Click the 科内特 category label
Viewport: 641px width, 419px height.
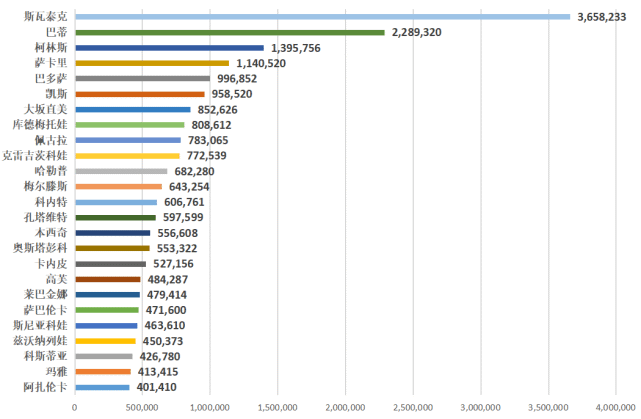[51, 202]
